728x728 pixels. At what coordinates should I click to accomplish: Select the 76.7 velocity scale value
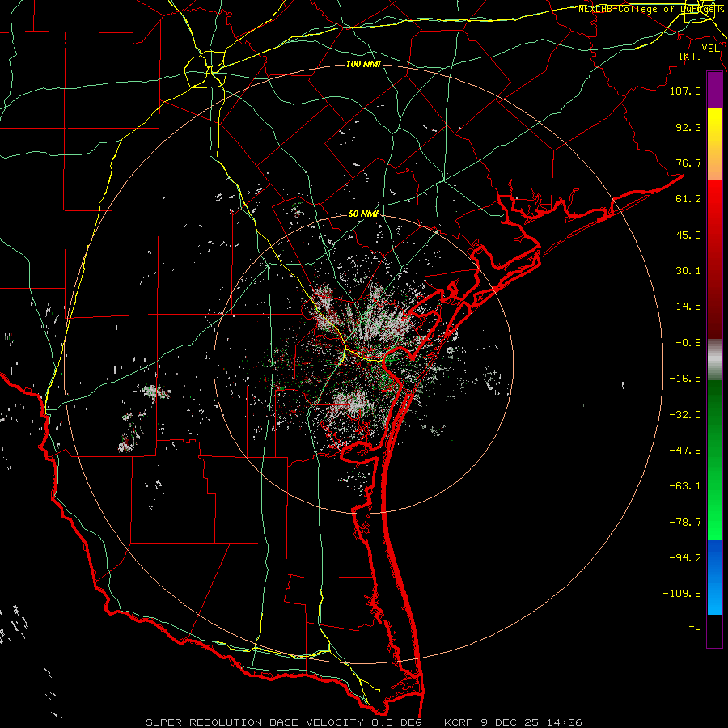688,163
